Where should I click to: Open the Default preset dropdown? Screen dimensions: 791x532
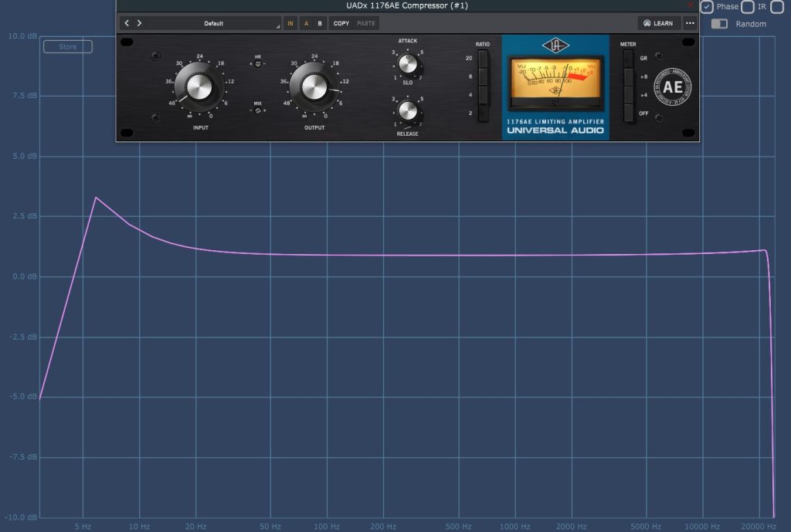(214, 23)
